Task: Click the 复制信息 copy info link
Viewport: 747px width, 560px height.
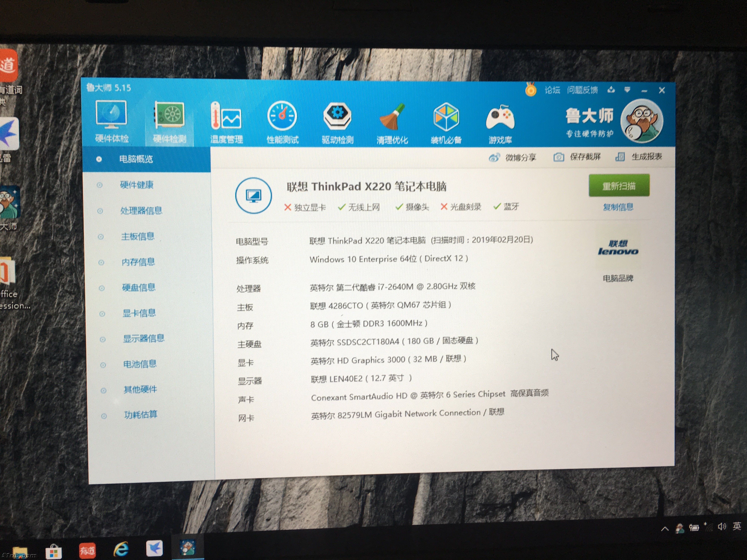Action: click(618, 207)
